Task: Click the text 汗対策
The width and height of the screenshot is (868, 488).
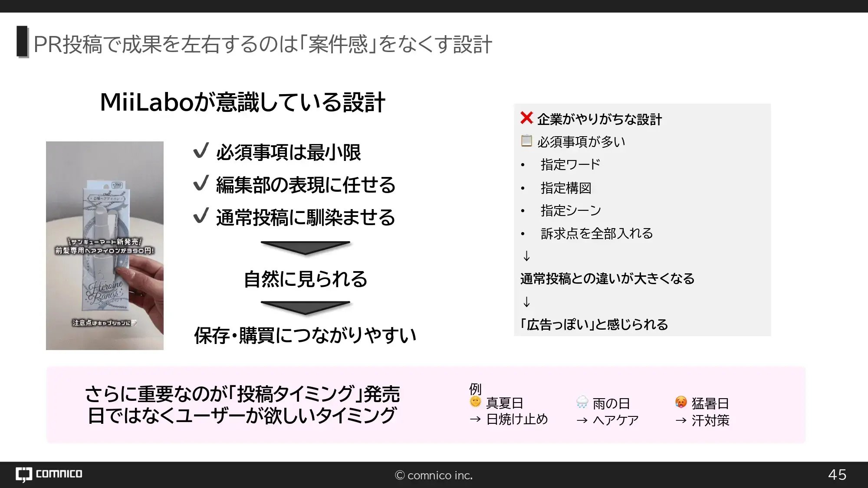Action: pyautogui.click(x=710, y=420)
